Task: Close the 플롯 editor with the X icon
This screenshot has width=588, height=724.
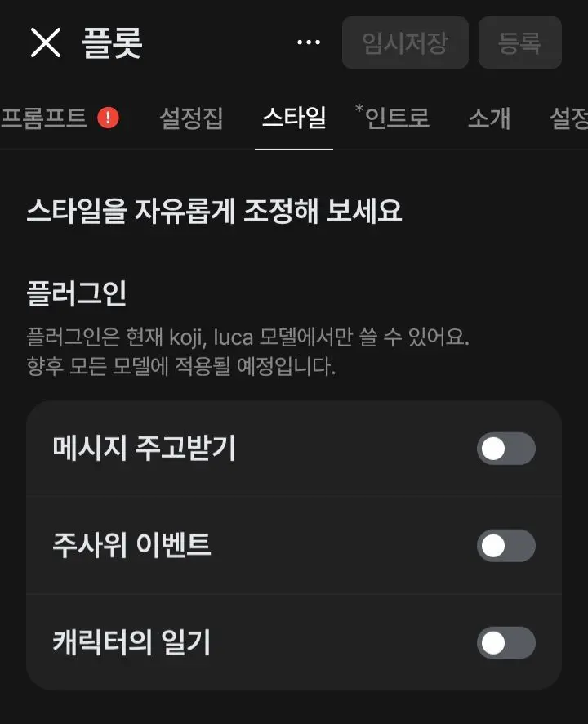Action: click(45, 42)
